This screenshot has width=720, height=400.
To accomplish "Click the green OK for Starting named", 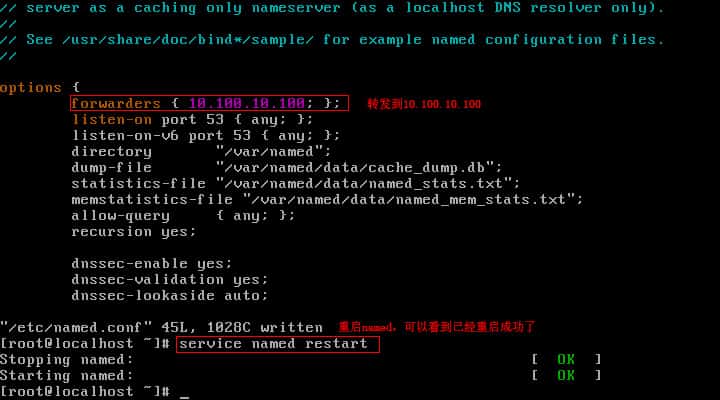I will (566, 375).
